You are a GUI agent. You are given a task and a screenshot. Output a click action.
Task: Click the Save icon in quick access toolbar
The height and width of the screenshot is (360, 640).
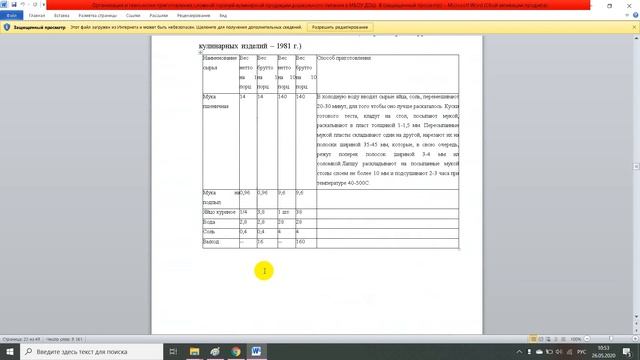point(13,4)
